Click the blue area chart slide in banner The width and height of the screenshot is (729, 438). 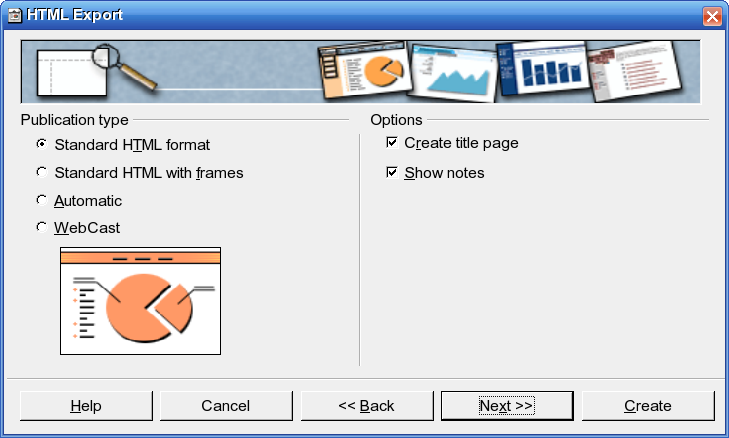click(x=453, y=73)
